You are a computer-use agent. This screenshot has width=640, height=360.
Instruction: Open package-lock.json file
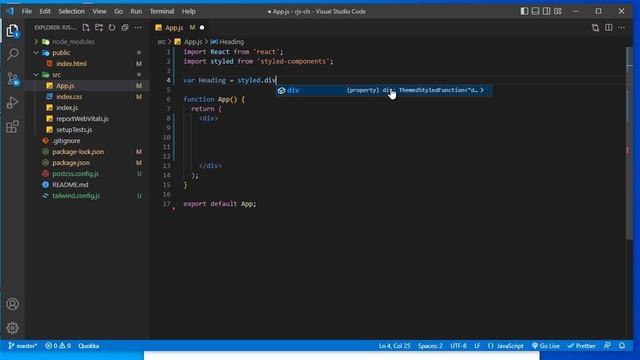click(78, 152)
